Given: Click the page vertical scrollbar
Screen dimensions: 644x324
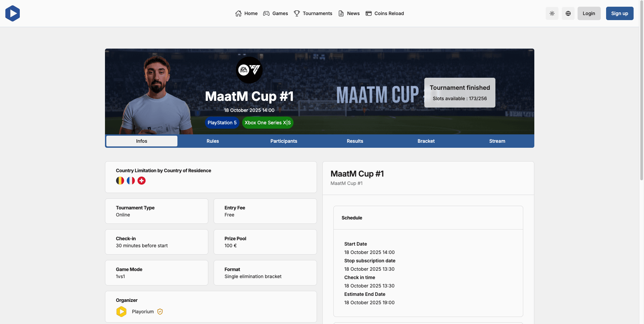Looking at the screenshot, I should pos(642,90).
